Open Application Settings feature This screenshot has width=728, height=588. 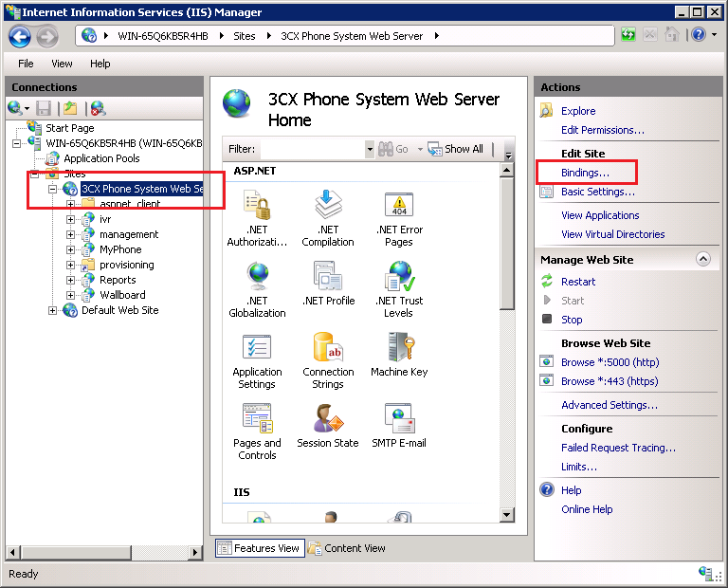257,360
